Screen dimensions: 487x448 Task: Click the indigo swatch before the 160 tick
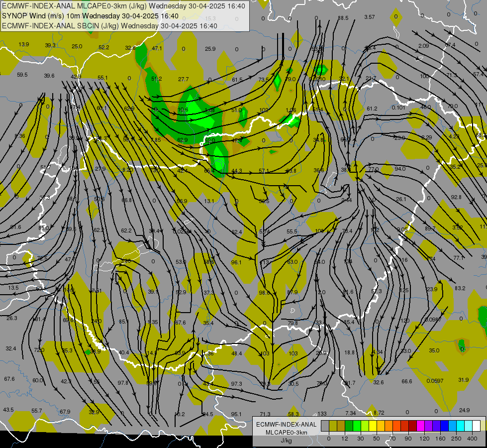[x=436, y=426]
